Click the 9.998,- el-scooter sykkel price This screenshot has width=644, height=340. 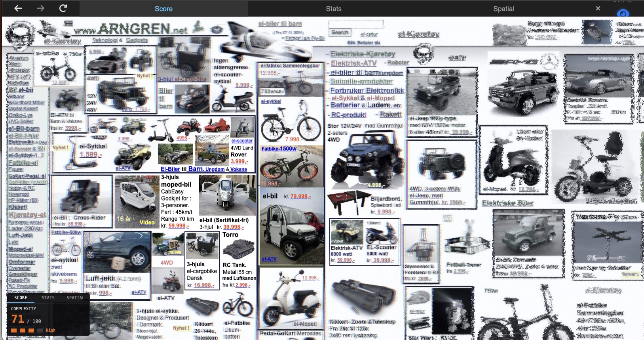(x=244, y=85)
